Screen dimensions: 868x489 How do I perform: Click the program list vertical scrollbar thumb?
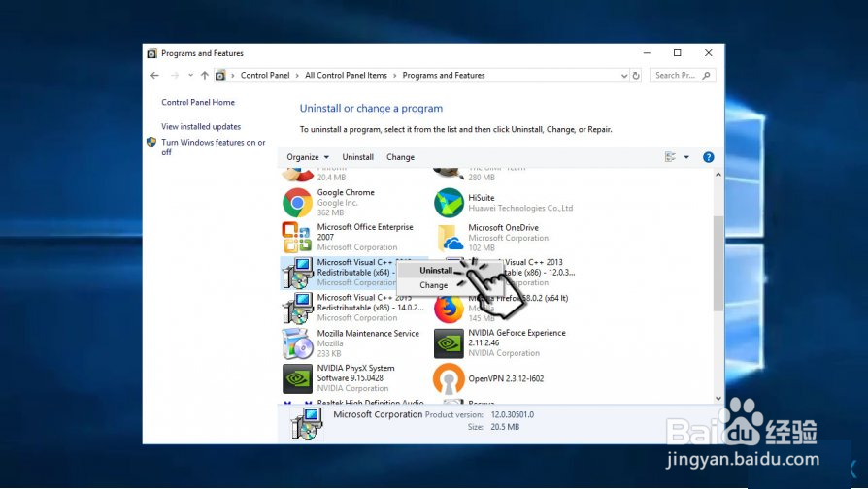coord(718,263)
